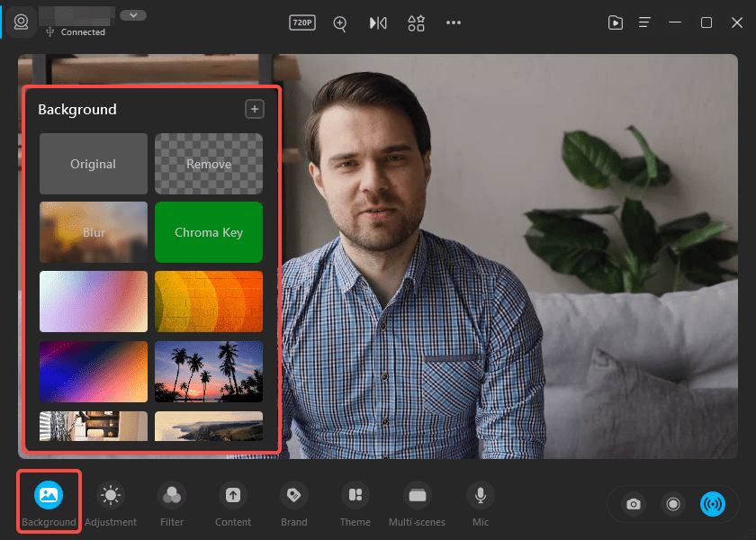This screenshot has width=756, height=540.
Task: Open the effects and stickers panel
Action: coord(416,22)
